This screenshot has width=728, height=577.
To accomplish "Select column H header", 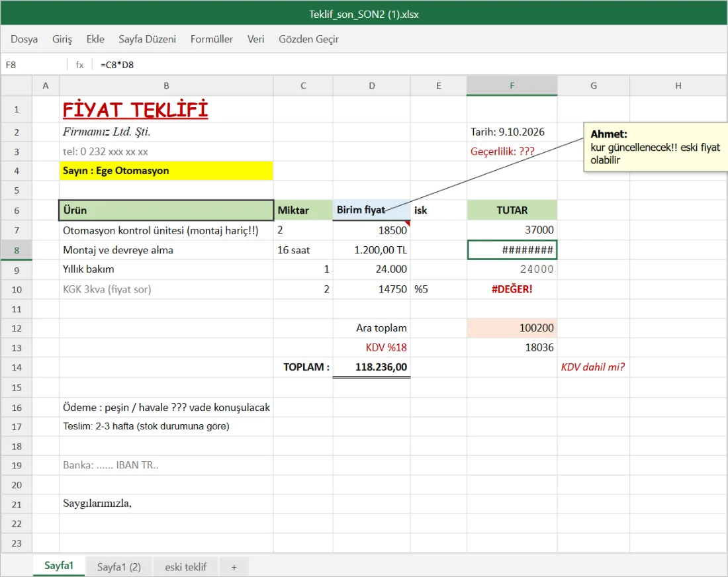I will pos(678,85).
